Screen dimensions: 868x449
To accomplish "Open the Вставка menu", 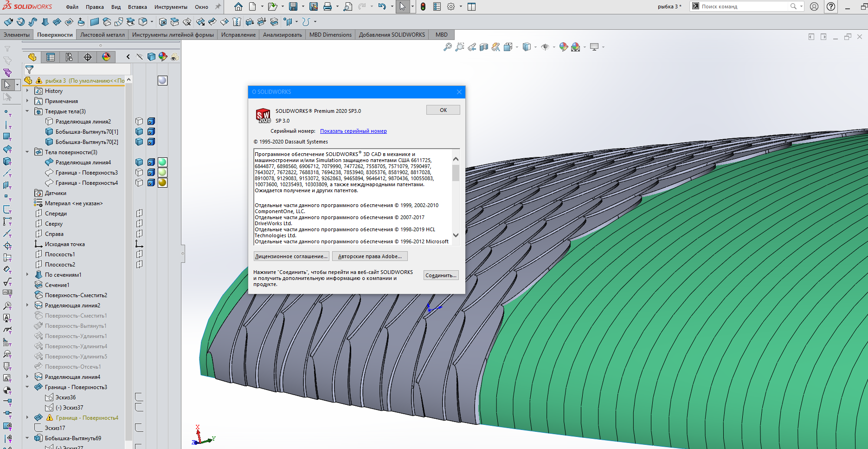I will pos(137,7).
